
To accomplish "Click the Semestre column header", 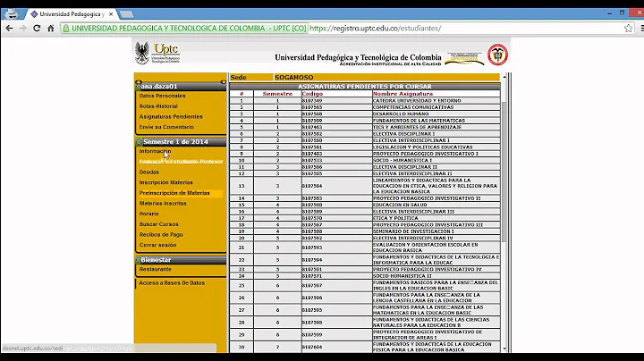I will 277,94.
